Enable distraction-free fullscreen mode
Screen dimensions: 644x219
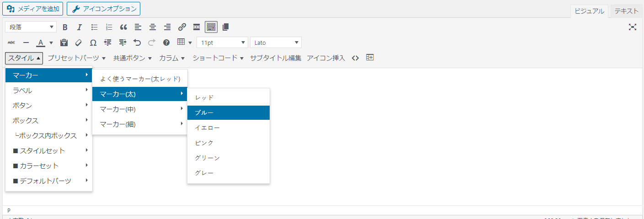click(633, 27)
